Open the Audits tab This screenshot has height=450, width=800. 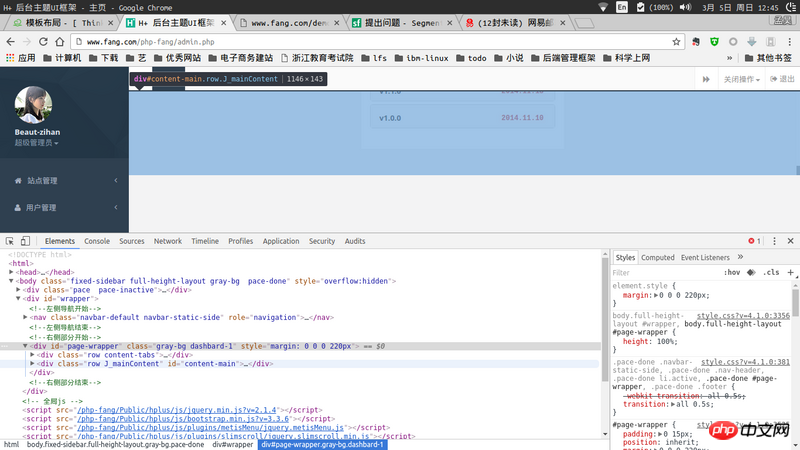[x=355, y=241]
